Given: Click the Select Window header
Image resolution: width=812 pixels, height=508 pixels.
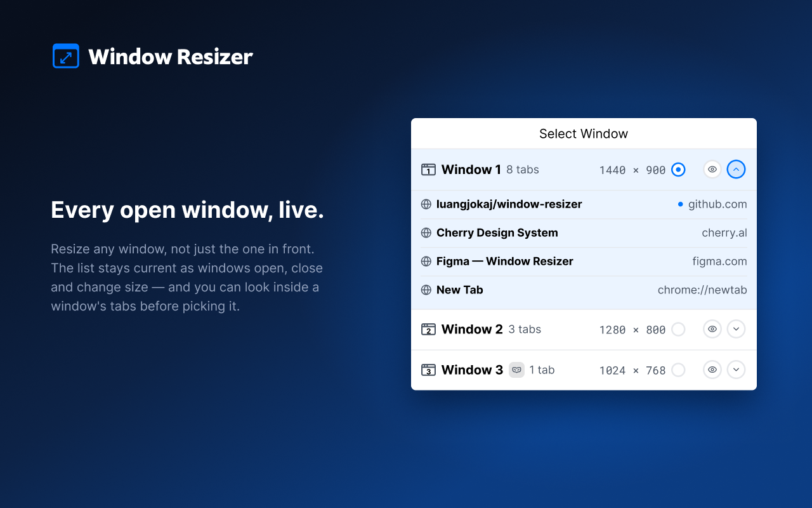Looking at the screenshot, I should pyautogui.click(x=584, y=134).
